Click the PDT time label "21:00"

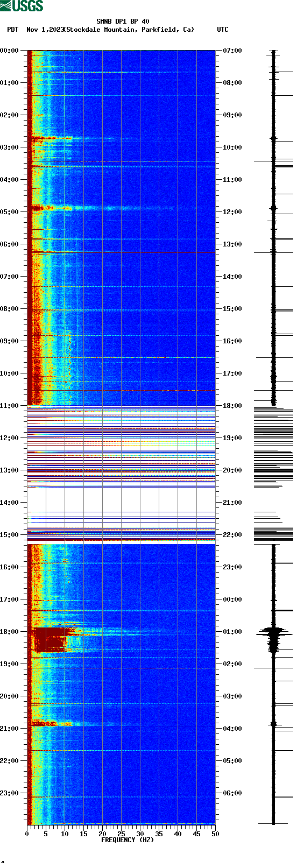tap(9, 729)
